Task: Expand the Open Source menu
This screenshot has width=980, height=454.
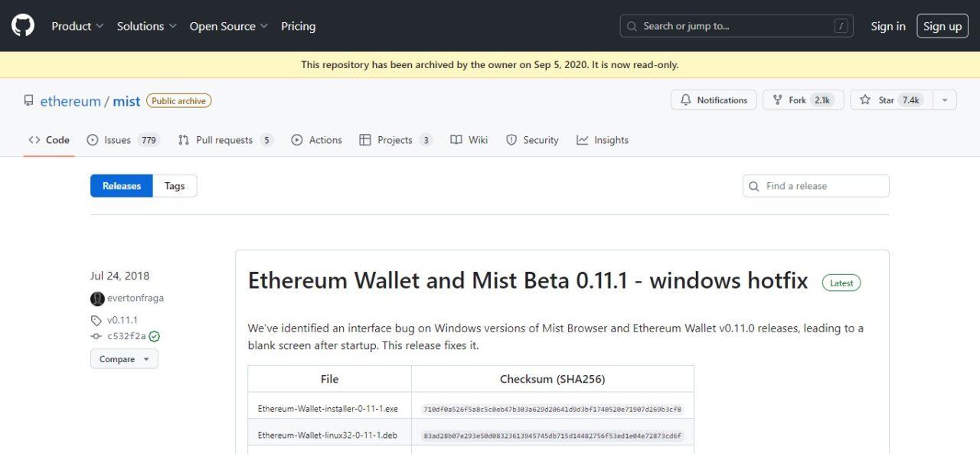Action: pyautogui.click(x=229, y=26)
